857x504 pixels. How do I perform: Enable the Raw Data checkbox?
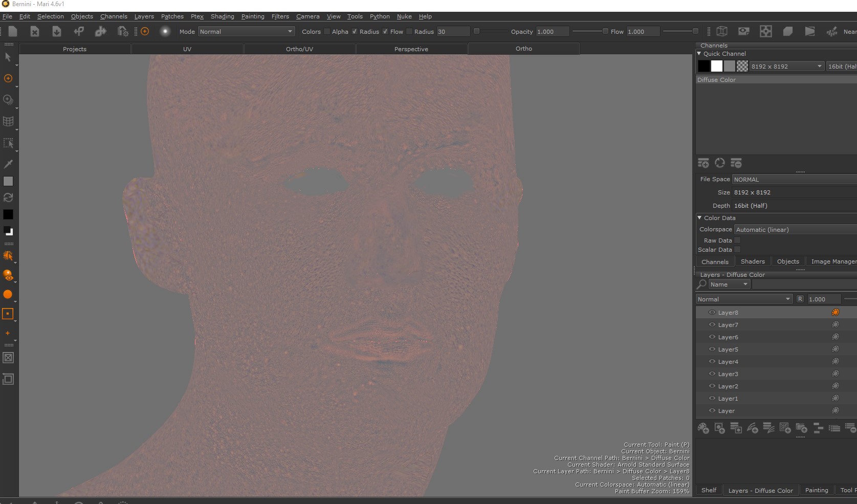tap(737, 240)
